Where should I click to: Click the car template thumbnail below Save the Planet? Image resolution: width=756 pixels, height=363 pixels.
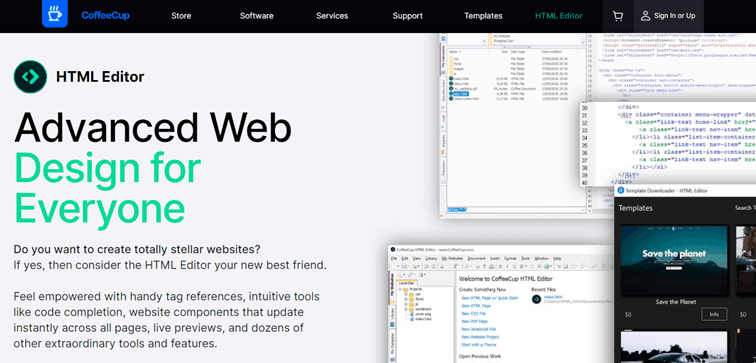point(674,346)
